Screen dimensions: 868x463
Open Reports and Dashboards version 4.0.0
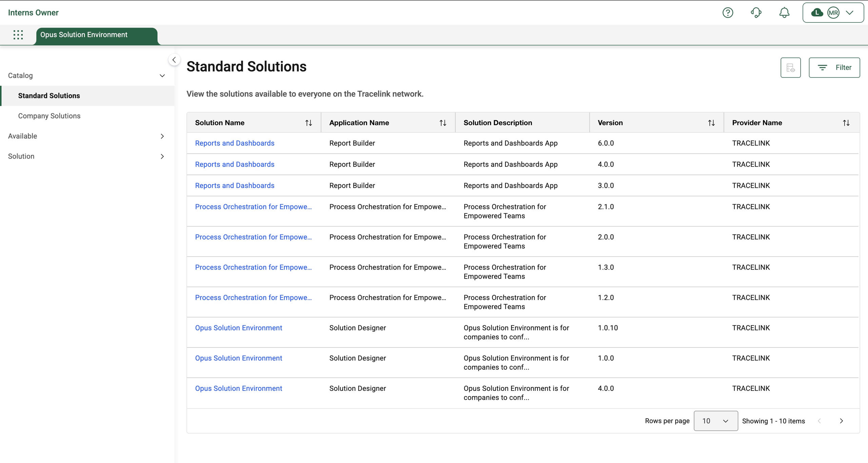(x=235, y=164)
